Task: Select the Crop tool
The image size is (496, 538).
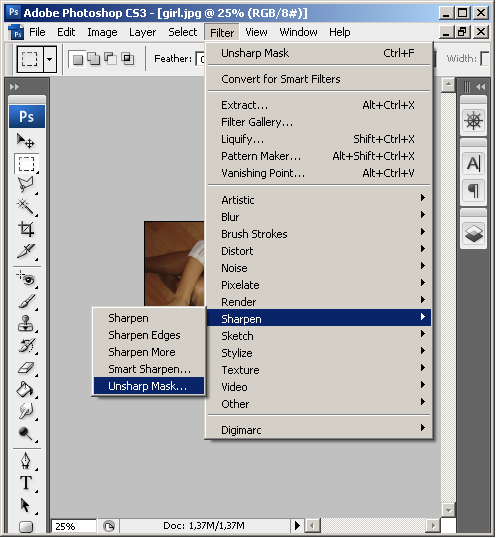Action: click(26, 229)
